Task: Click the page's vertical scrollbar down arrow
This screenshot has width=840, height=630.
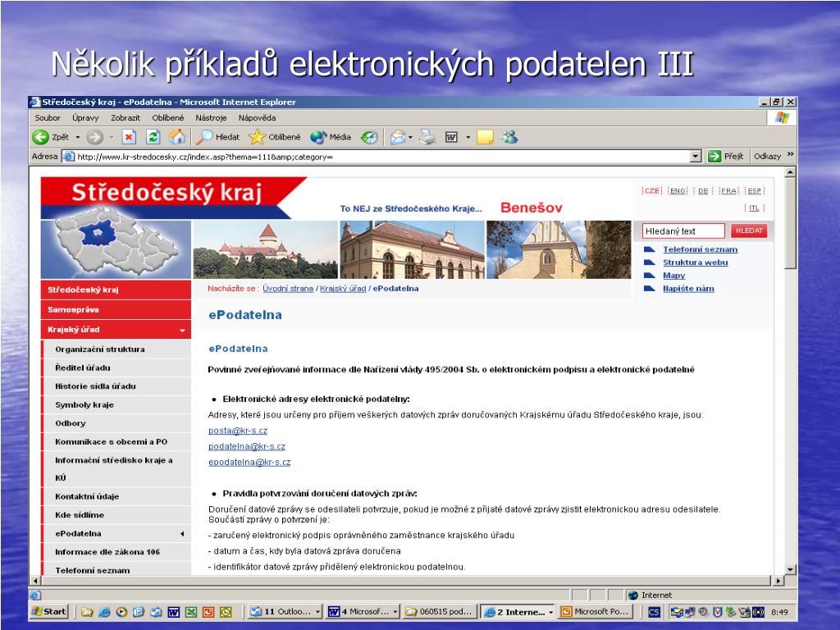Action: 790,569
